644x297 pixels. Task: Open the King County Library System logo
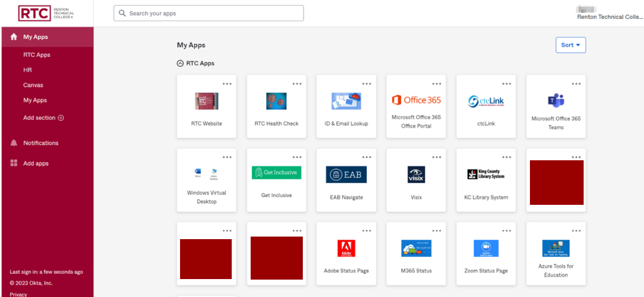click(x=486, y=174)
